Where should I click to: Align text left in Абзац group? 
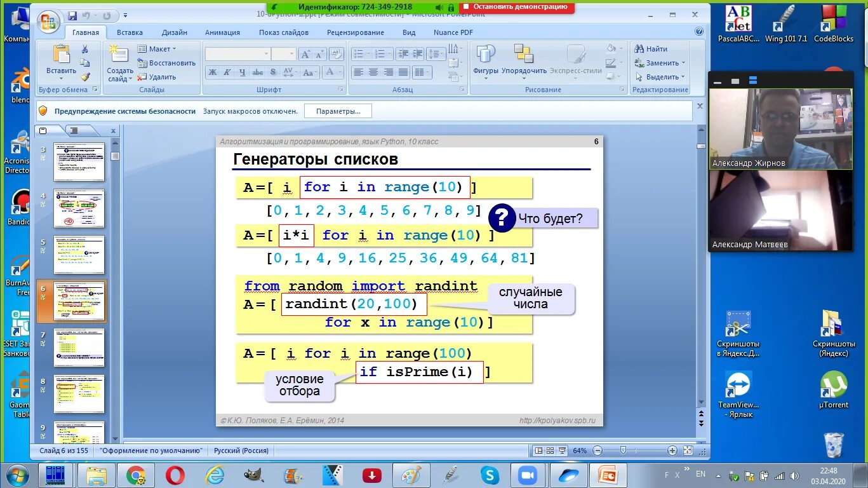click(x=359, y=72)
